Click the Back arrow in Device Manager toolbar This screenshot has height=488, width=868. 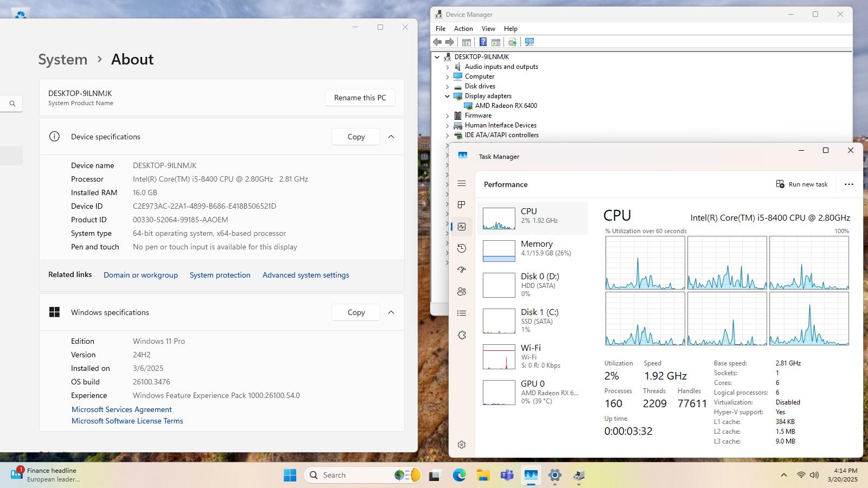point(437,42)
